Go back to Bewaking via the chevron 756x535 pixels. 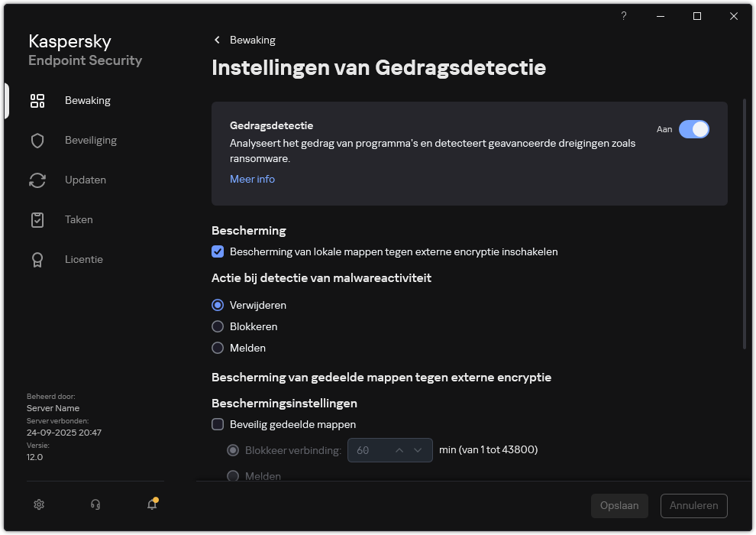pos(216,40)
